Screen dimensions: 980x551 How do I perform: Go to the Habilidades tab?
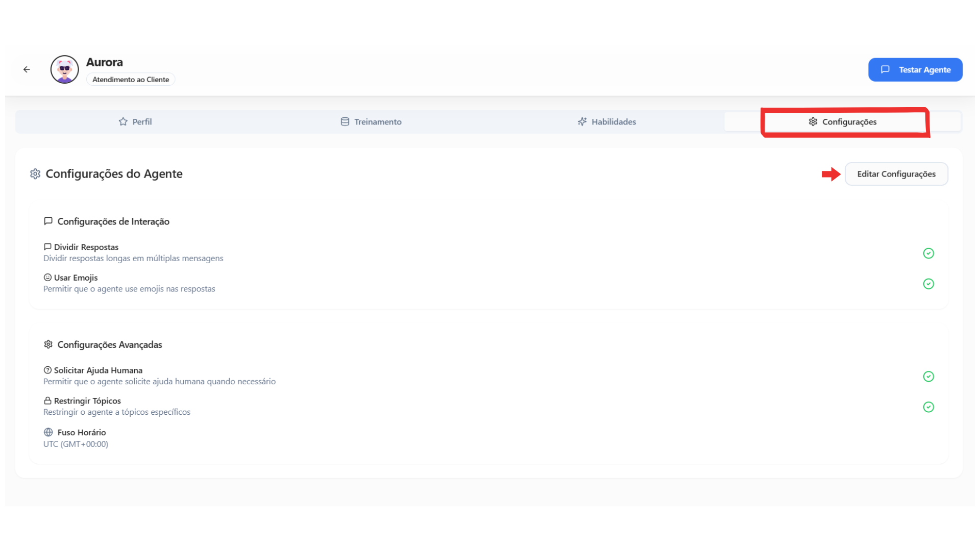[607, 122]
